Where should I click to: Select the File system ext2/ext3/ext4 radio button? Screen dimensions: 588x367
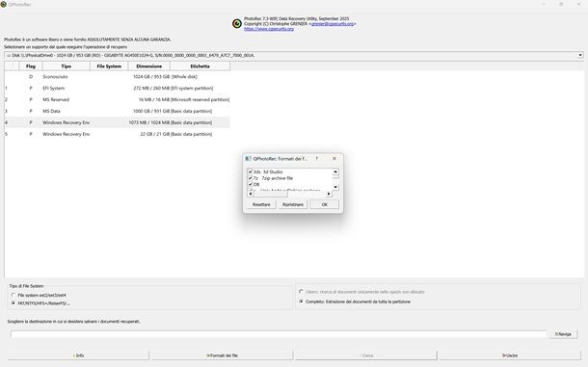point(13,295)
